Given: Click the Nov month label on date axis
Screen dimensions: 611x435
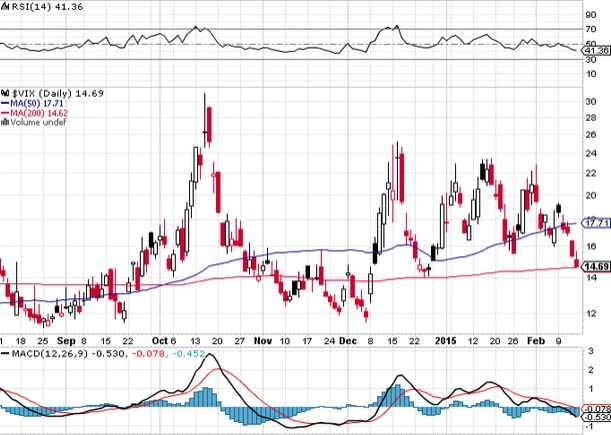Looking at the screenshot, I should click(263, 341).
